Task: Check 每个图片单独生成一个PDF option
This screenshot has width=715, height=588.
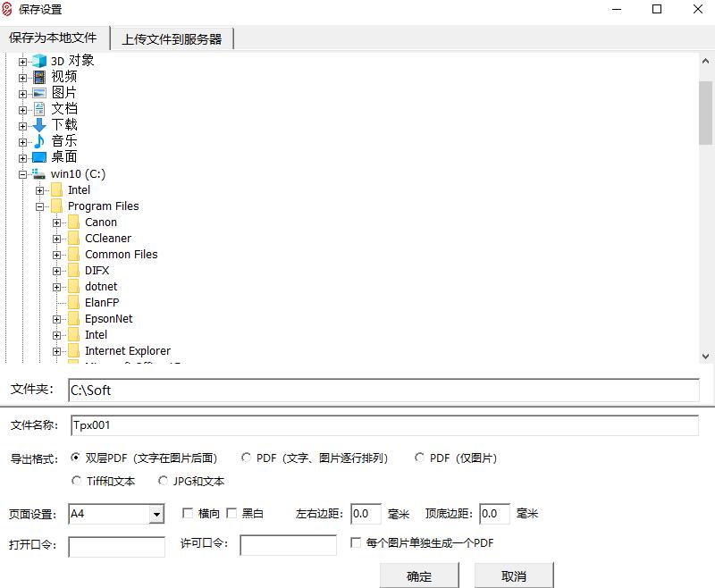Action: click(356, 542)
